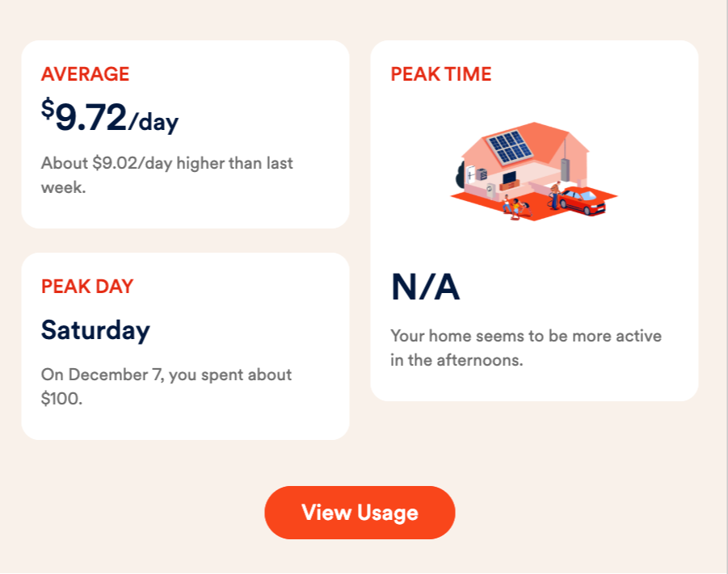Viewport: 728px width, 574px height.
Task: Click the N/A peak time value
Action: point(425,287)
